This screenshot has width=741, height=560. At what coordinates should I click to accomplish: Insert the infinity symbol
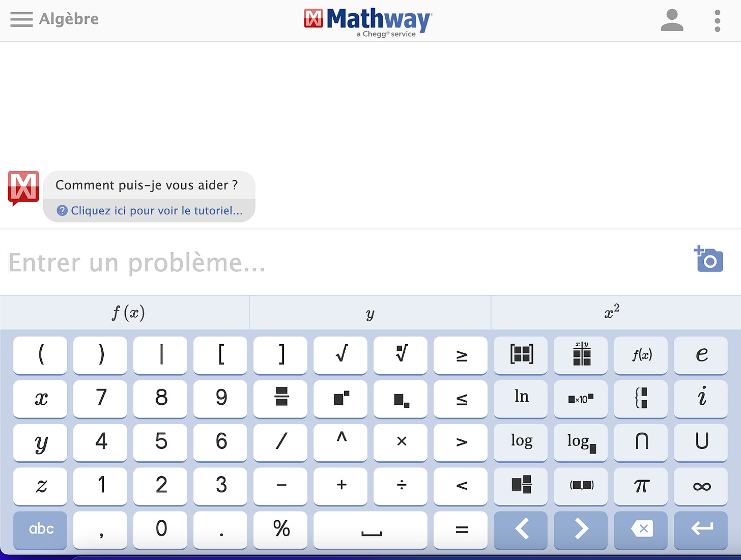tap(701, 487)
